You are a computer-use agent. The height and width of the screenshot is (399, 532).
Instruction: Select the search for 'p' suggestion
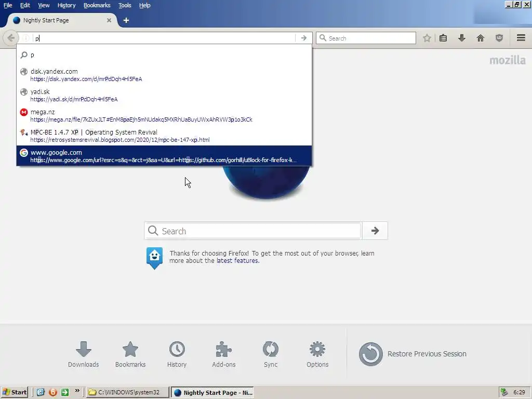tap(164, 55)
